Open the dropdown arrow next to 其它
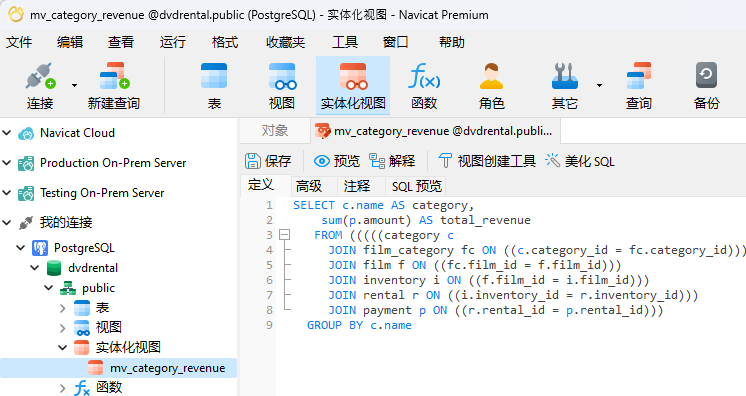Image resolution: width=746 pixels, height=396 pixels. (599, 85)
